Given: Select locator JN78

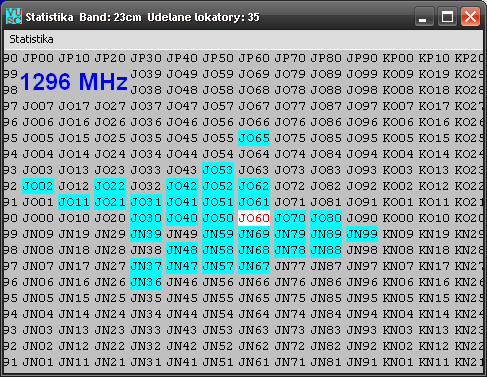Looking at the screenshot, I should click(290, 250).
